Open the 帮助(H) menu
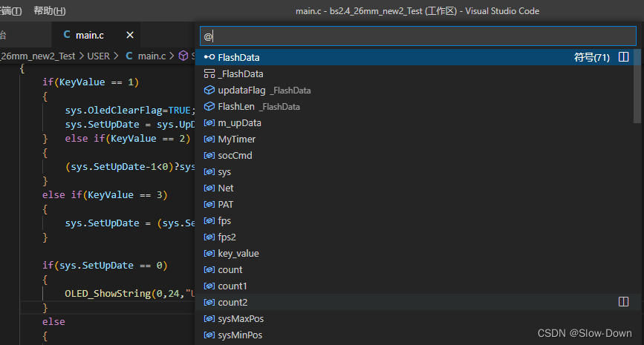This screenshot has width=644, height=345. pyautogui.click(x=50, y=11)
